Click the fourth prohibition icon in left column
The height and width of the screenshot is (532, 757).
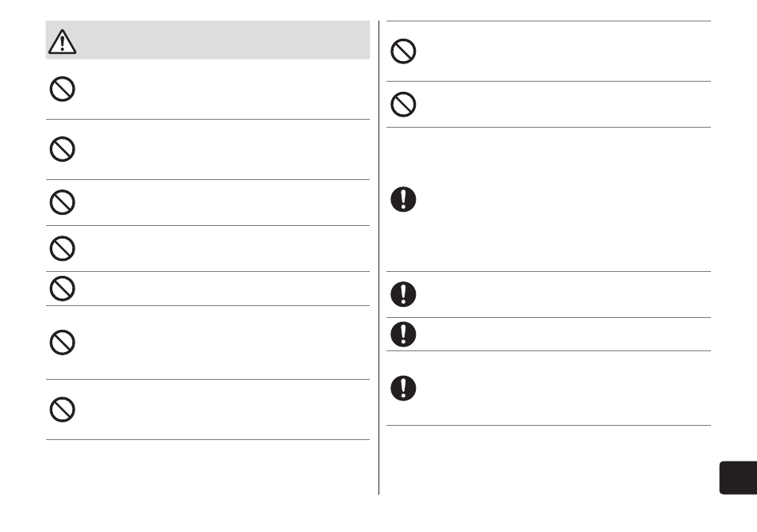pyautogui.click(x=62, y=248)
